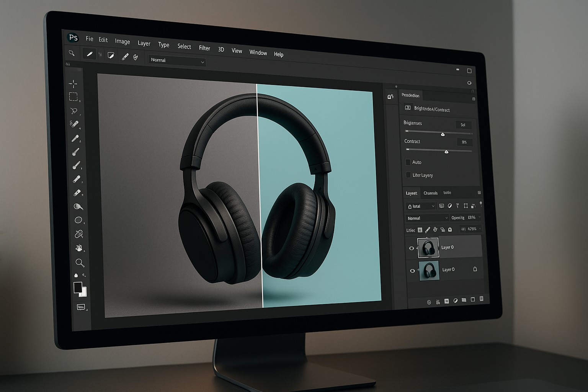Click the Brightness/Contrast adjustment icon
This screenshot has width=588, height=392.
click(408, 108)
